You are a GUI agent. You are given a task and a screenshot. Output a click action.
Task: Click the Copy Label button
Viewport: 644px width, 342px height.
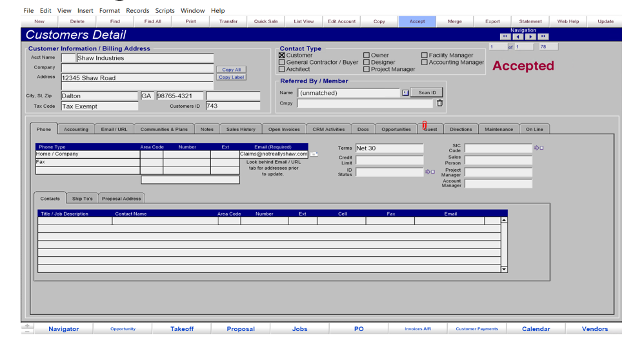231,77
